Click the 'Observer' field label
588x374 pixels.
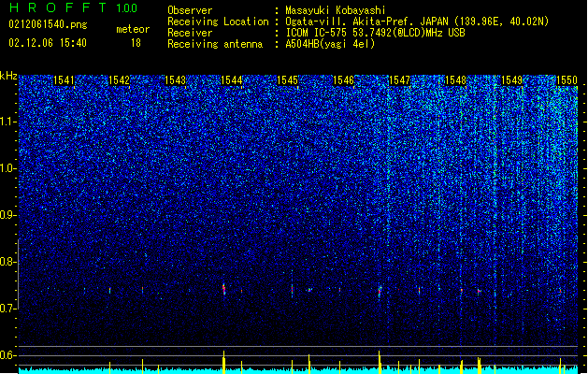pos(190,10)
